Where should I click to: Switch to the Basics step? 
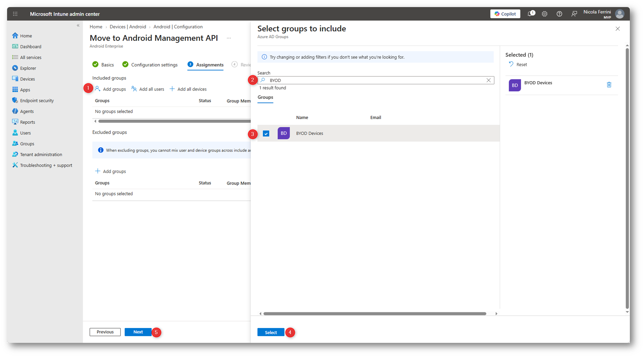click(103, 65)
